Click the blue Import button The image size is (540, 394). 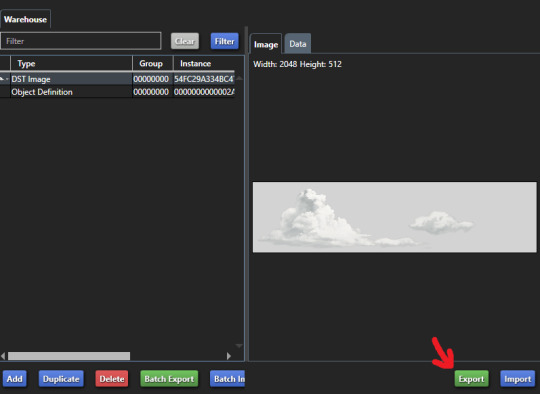click(x=518, y=379)
